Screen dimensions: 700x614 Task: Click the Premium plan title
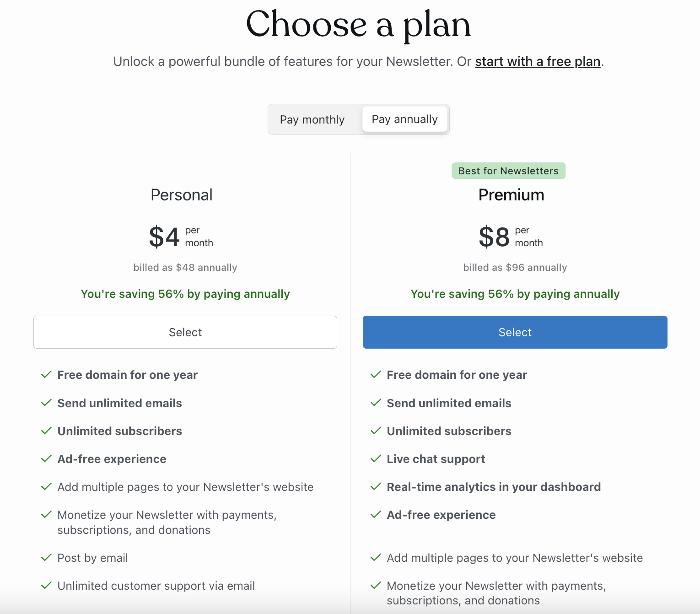pyautogui.click(x=512, y=195)
